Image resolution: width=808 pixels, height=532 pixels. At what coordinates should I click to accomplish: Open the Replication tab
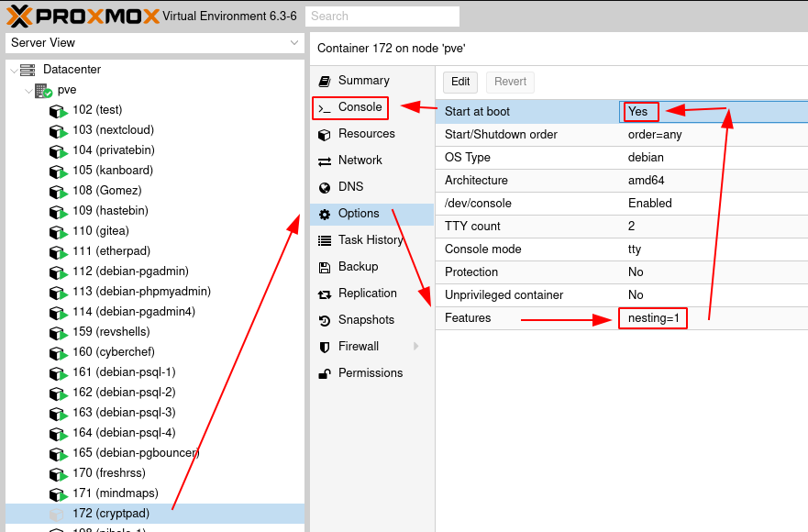372,294
